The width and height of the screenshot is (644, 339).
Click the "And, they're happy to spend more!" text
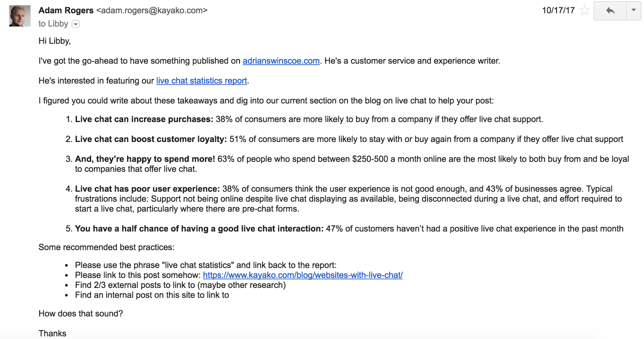[x=145, y=159]
